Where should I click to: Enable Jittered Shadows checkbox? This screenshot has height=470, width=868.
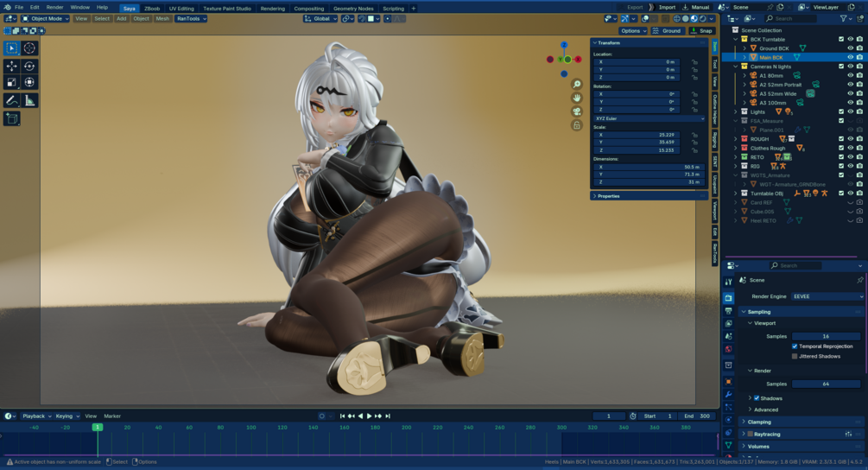click(x=795, y=357)
